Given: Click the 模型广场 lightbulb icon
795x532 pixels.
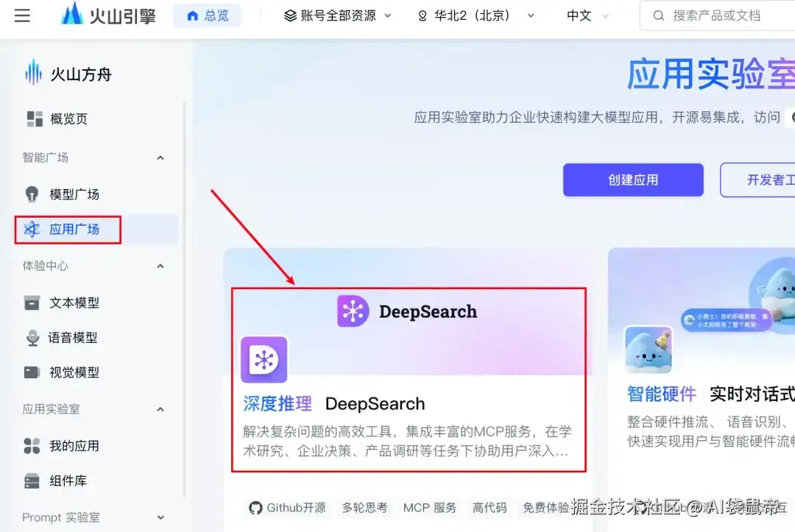Looking at the screenshot, I should pos(32,194).
